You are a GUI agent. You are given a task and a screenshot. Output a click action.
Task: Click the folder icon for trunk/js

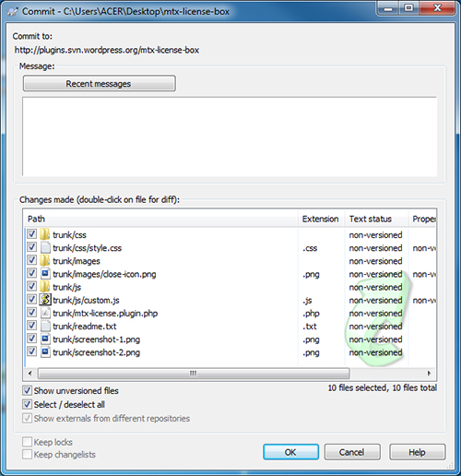coord(45,287)
